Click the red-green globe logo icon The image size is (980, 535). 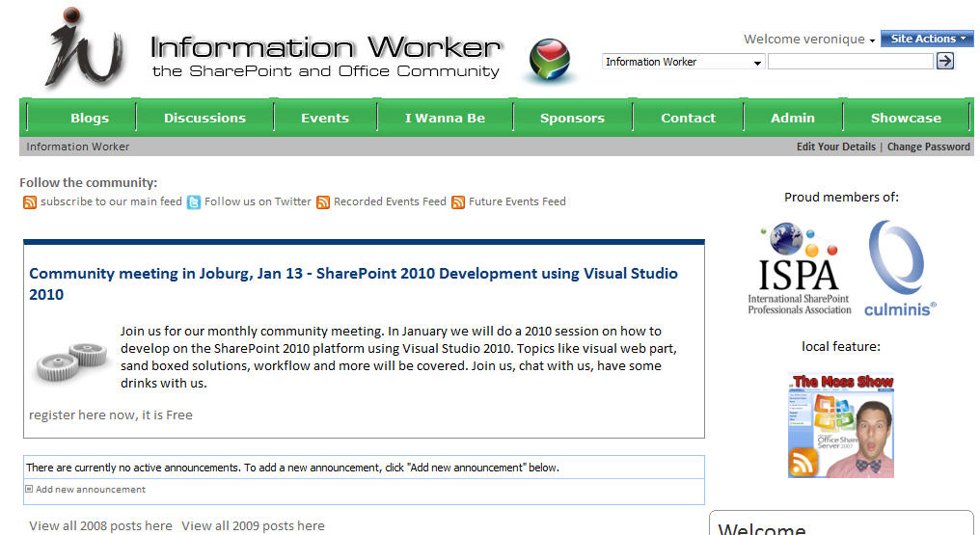pyautogui.click(x=550, y=60)
